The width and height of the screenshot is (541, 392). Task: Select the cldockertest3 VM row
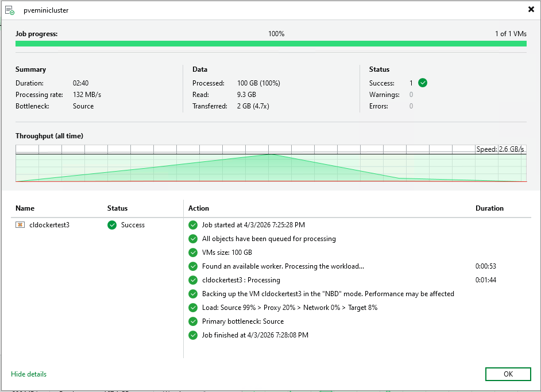(x=49, y=225)
